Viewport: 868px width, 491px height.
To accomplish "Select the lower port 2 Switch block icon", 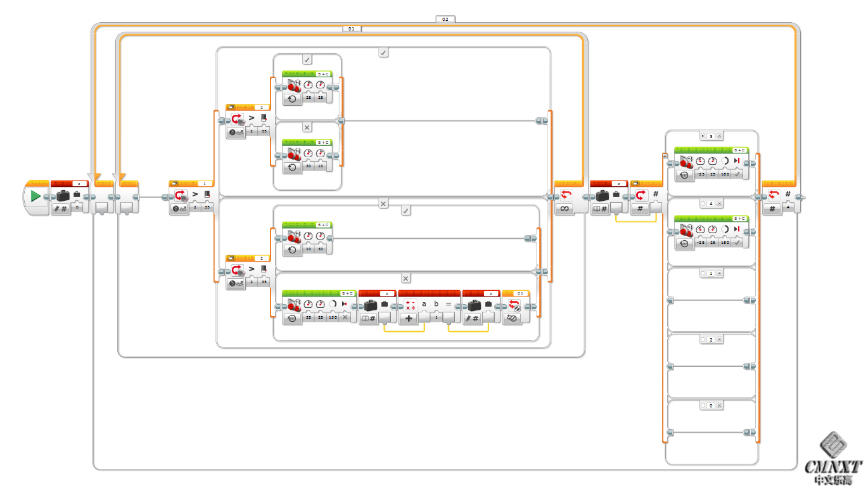I will pyautogui.click(x=238, y=270).
